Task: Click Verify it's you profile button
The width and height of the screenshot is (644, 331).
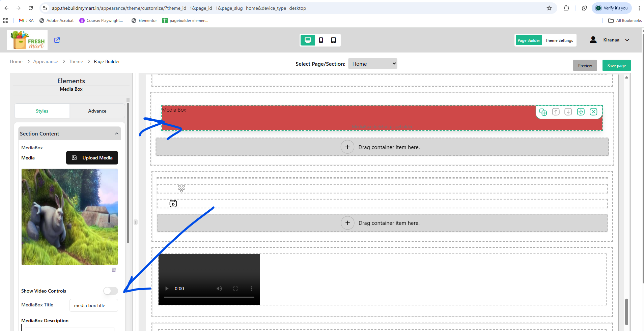Action: tap(612, 8)
